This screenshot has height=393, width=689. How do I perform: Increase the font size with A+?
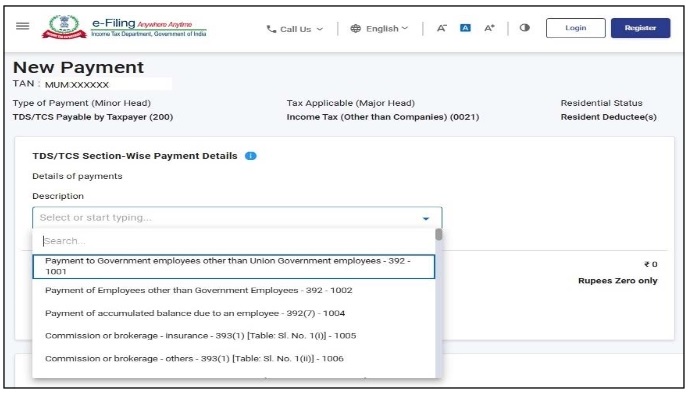tap(489, 28)
